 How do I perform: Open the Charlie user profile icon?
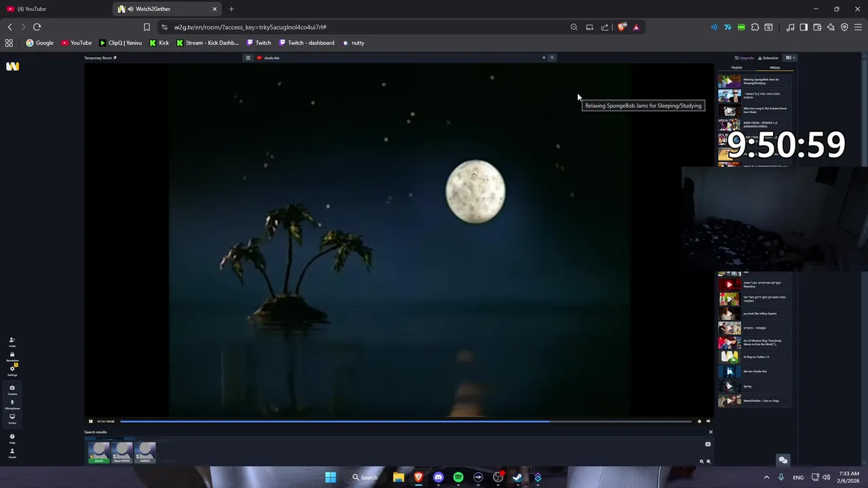click(12, 453)
